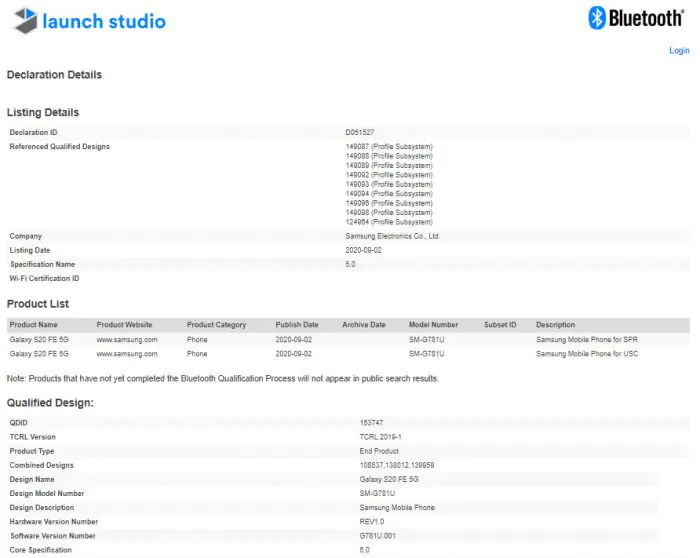Click the 'Hardware Version Number' label
Viewport: 700px width, 558px height.
(54, 521)
